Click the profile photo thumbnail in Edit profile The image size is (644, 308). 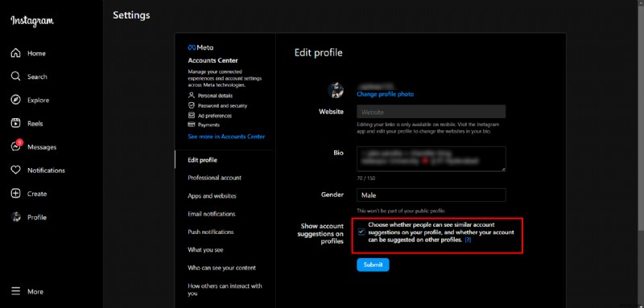coord(336,90)
